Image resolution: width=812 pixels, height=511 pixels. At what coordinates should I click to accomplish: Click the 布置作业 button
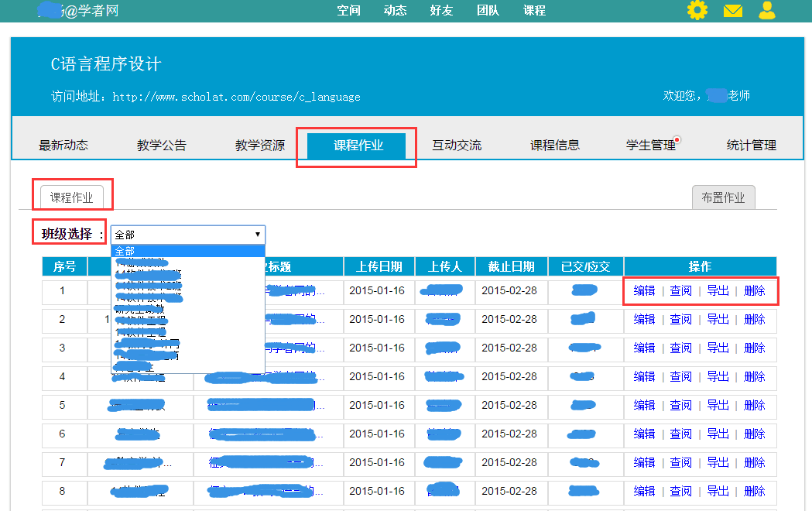(723, 197)
